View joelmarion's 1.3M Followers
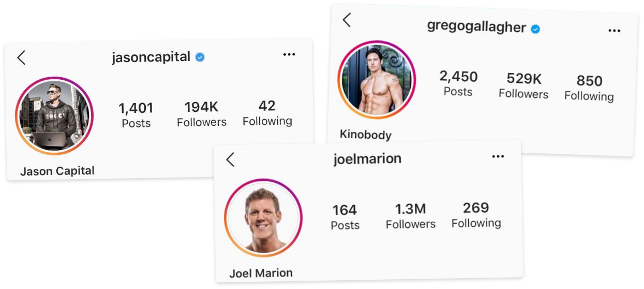The height and width of the screenshot is (289, 644). (411, 216)
